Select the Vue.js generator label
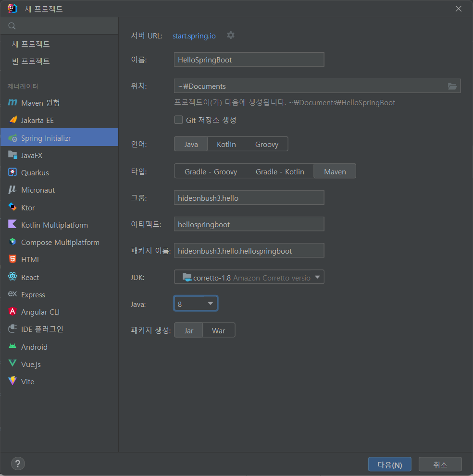The height and width of the screenshot is (476, 473). (31, 364)
